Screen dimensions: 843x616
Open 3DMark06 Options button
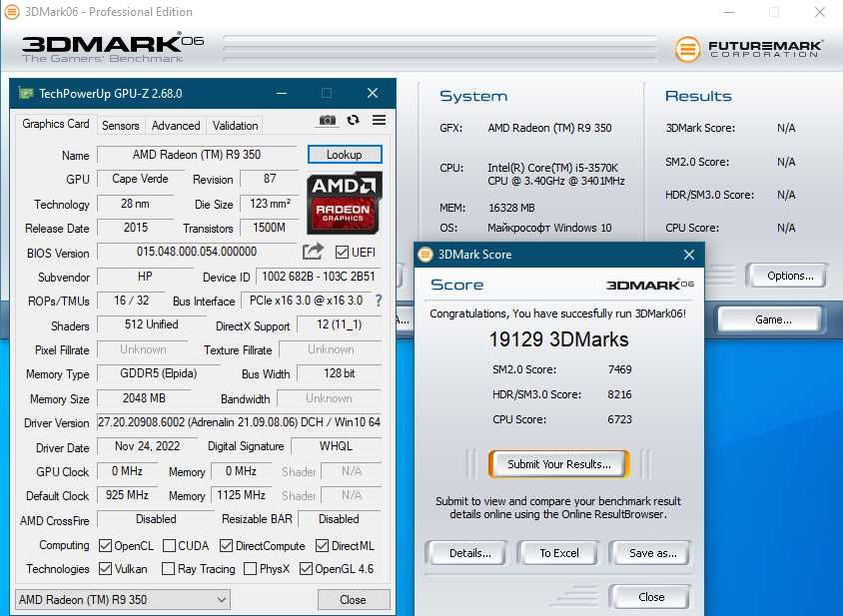click(790, 276)
